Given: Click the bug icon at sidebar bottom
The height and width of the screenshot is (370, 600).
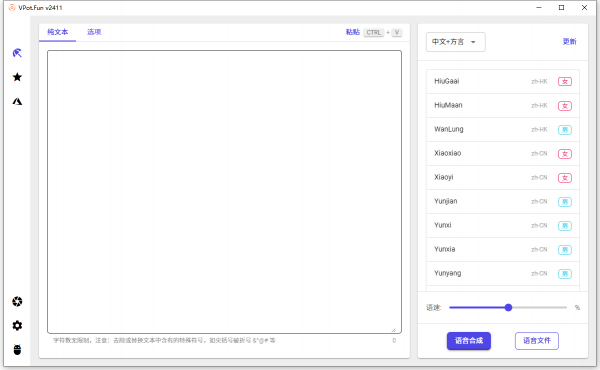Looking at the screenshot, I should [17, 349].
